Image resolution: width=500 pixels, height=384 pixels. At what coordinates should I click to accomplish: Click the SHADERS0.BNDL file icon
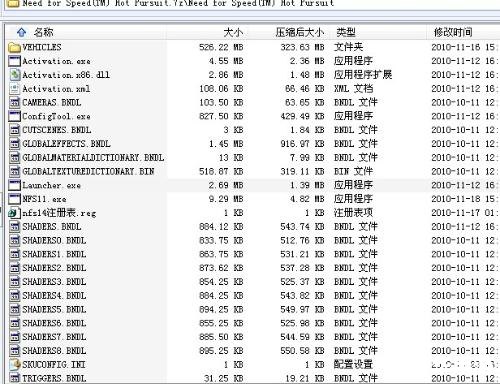click(x=14, y=240)
